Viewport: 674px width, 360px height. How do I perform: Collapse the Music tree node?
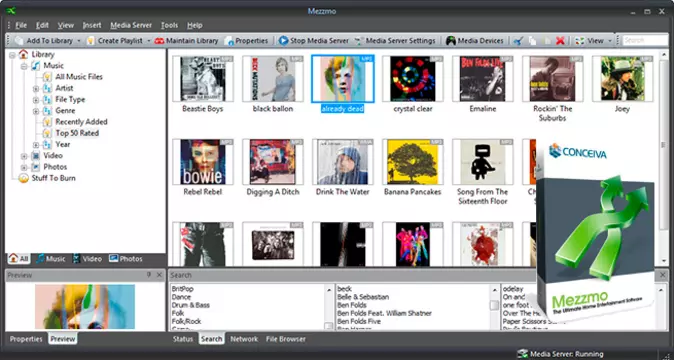point(24,66)
